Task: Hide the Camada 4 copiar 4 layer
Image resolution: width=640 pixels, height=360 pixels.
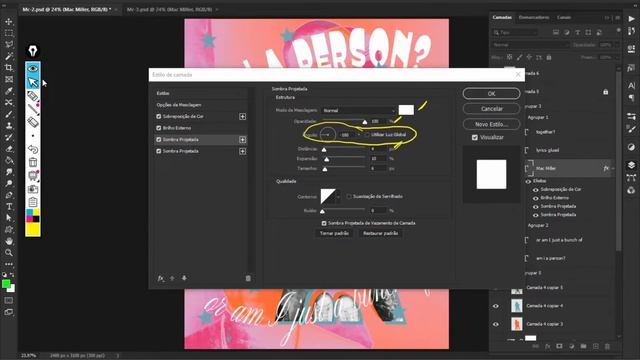Action: tap(496, 306)
